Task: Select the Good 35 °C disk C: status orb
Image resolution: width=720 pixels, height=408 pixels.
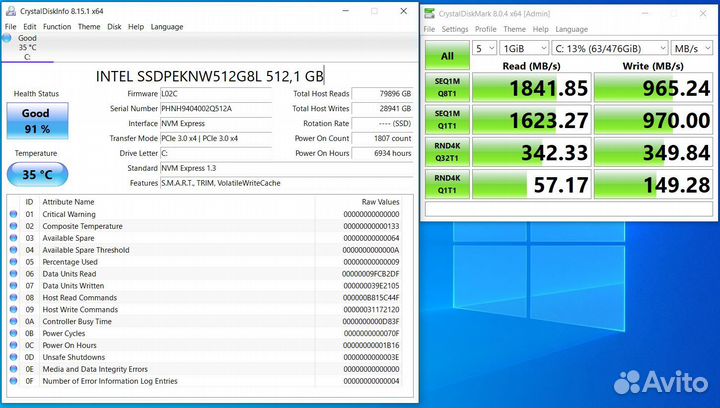Action: click(x=7, y=38)
